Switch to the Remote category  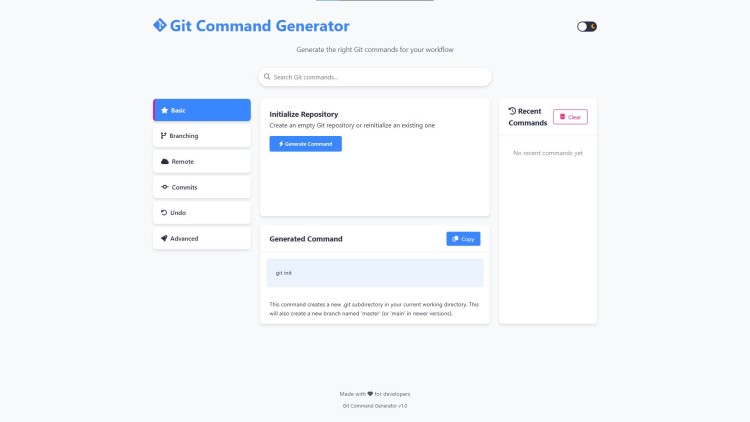coord(202,162)
